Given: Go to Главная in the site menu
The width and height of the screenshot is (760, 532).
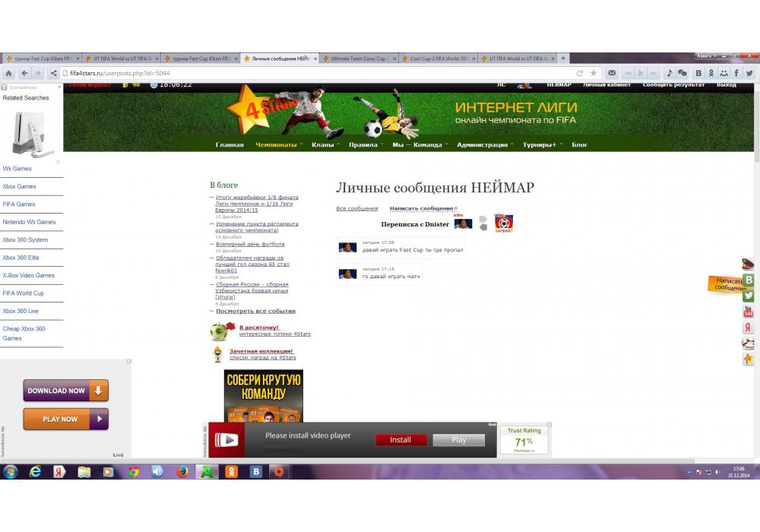Looking at the screenshot, I should (230, 145).
